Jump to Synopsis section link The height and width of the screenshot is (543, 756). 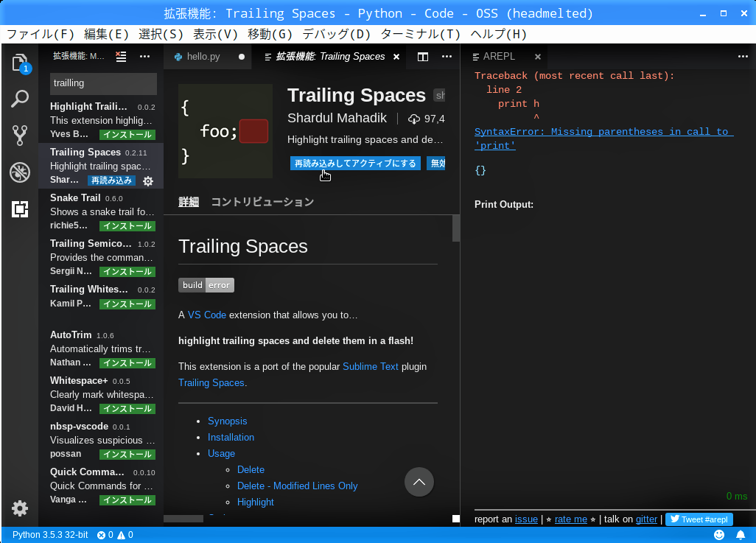pyautogui.click(x=227, y=421)
